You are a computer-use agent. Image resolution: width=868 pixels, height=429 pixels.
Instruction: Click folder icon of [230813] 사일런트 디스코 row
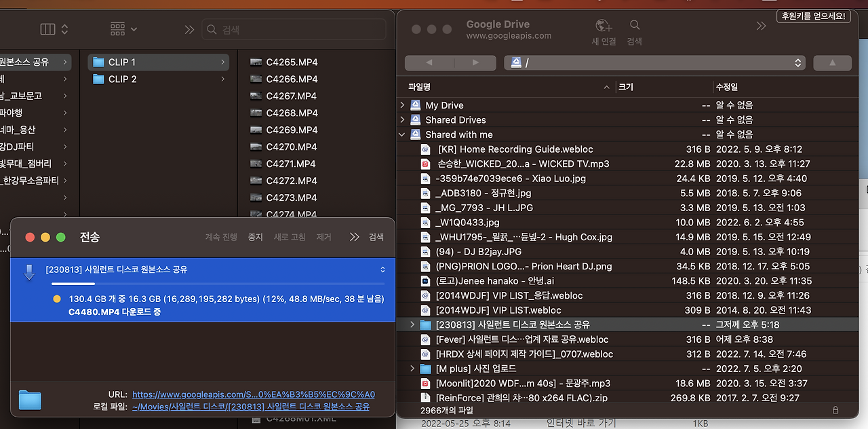point(425,324)
